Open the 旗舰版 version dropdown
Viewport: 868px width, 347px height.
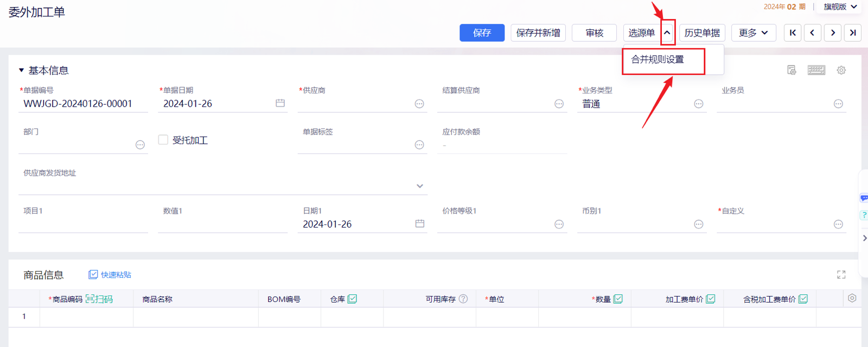(x=840, y=7)
